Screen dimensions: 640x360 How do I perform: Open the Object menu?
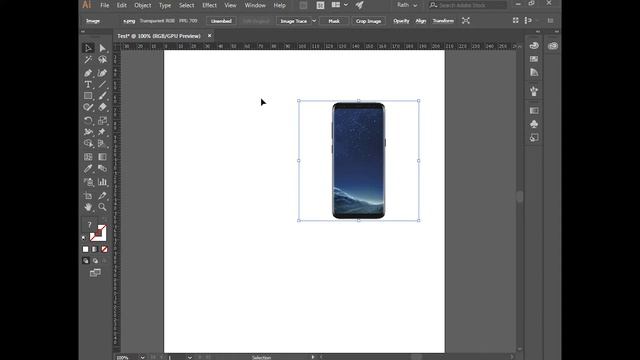143,5
